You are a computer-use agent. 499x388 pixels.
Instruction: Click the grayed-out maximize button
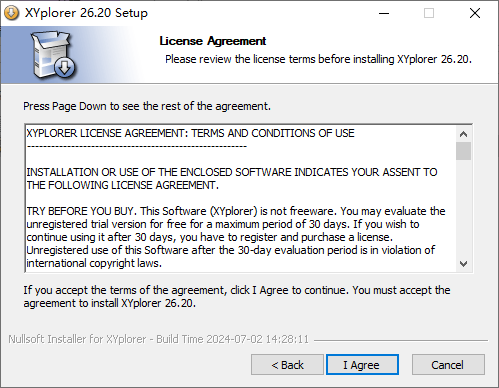tap(429, 13)
